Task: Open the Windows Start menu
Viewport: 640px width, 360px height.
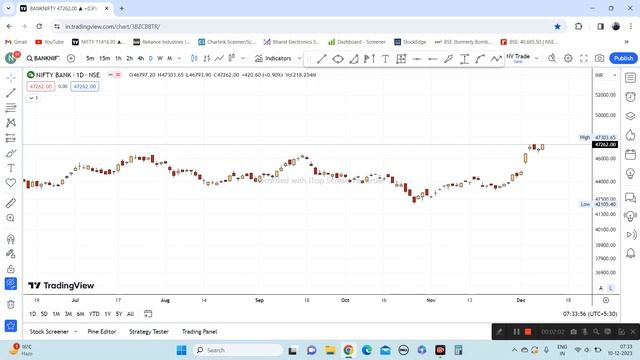Action: coord(182,350)
